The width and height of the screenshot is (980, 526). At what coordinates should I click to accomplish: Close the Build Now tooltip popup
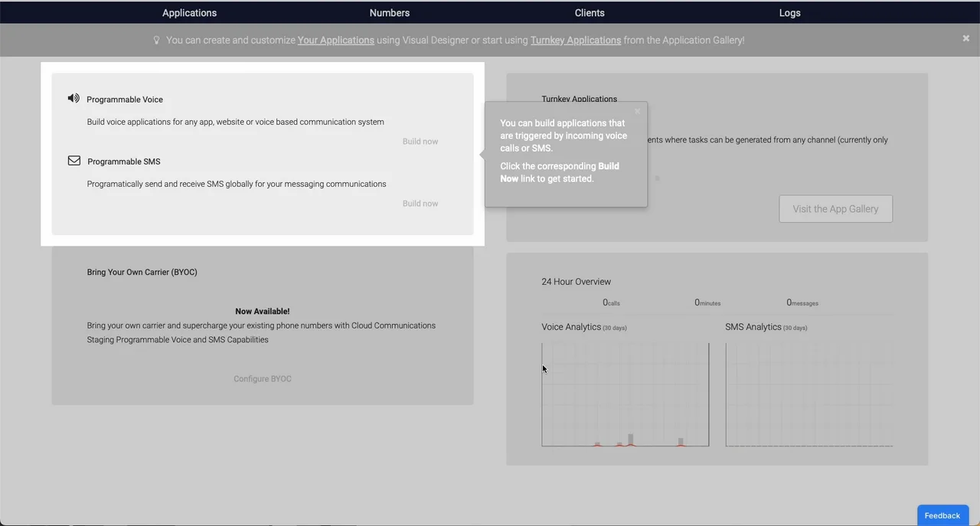coord(637,112)
